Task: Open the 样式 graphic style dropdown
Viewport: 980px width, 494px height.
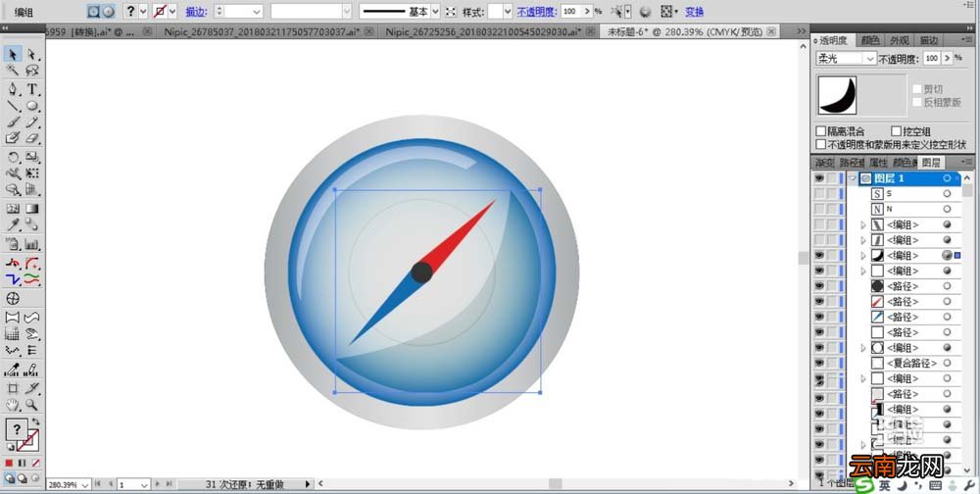Action: pyautogui.click(x=507, y=11)
